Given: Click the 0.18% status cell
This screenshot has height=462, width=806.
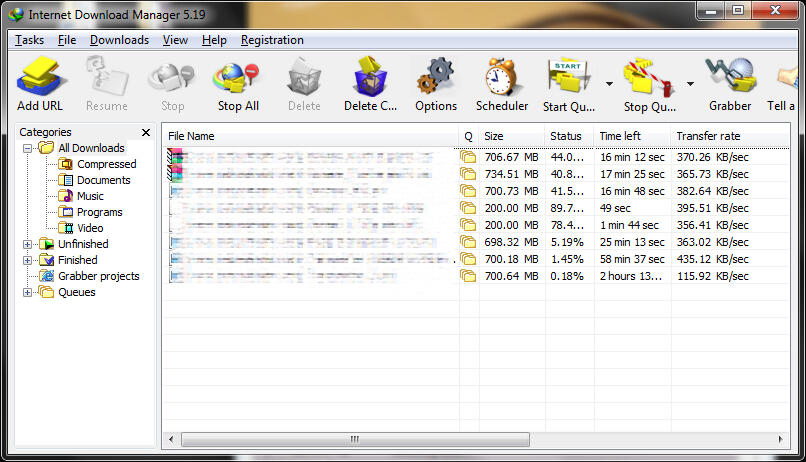Looking at the screenshot, I should (567, 276).
